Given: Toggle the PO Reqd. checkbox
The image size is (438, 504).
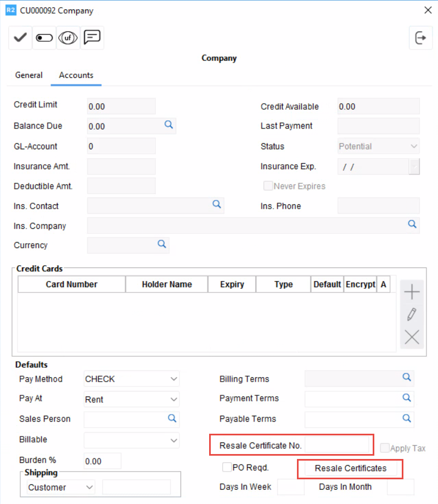Looking at the screenshot, I should tap(227, 467).
